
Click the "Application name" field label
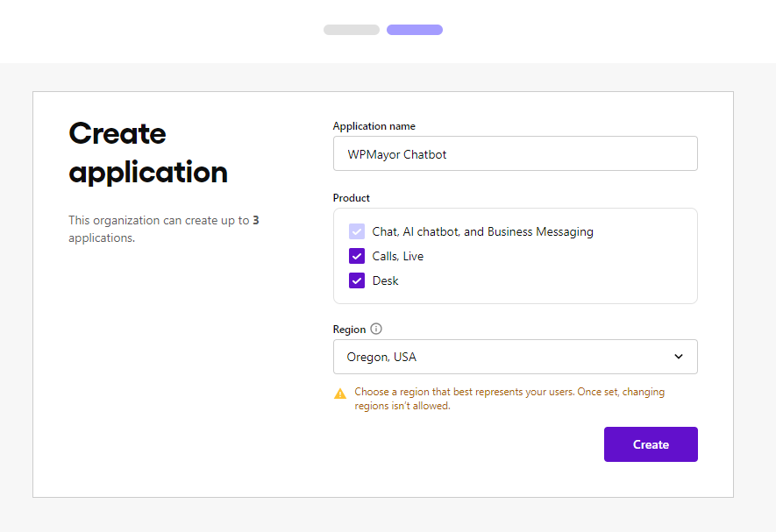(x=374, y=126)
